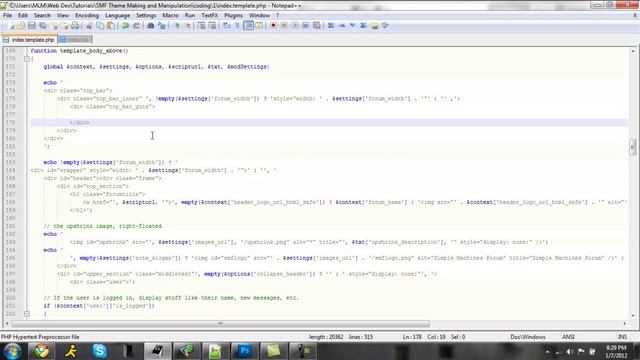Click the Redo arrow icon

coord(136,26)
